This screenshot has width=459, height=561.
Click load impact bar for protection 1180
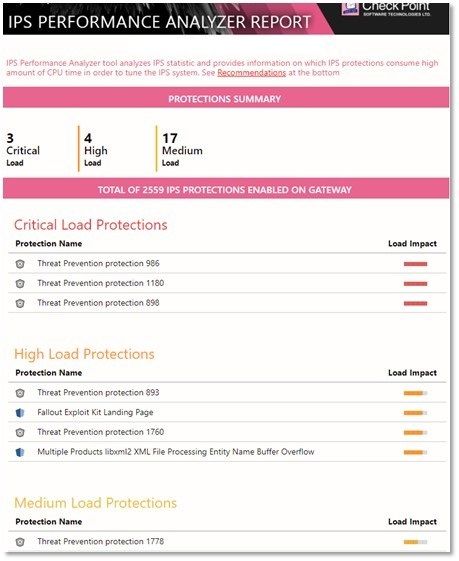tap(415, 284)
